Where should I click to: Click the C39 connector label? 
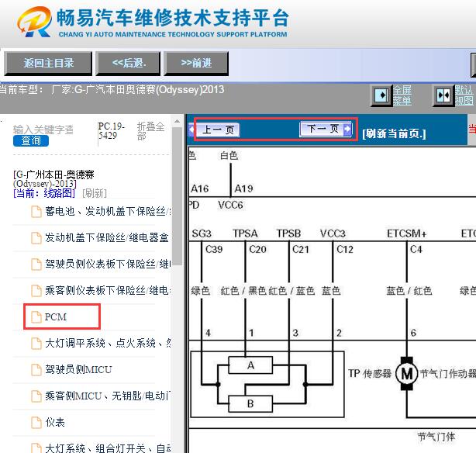214,250
